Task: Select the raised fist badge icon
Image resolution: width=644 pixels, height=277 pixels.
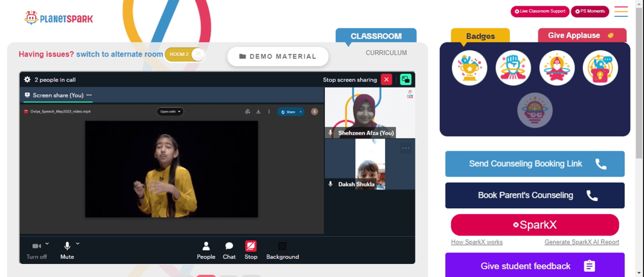Action: (513, 68)
